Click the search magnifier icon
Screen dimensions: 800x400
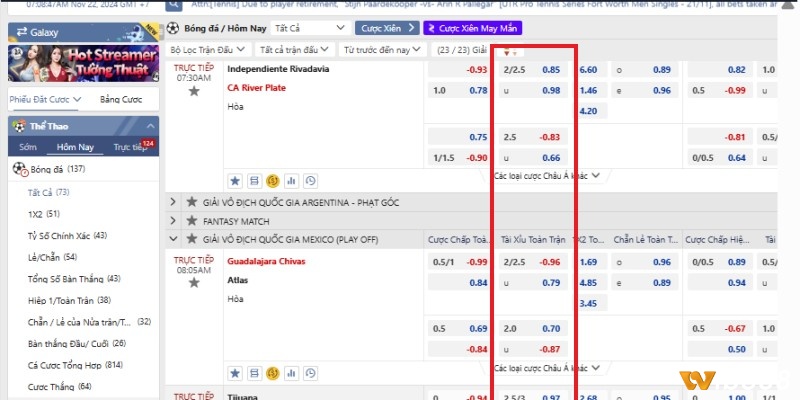pos(173,5)
